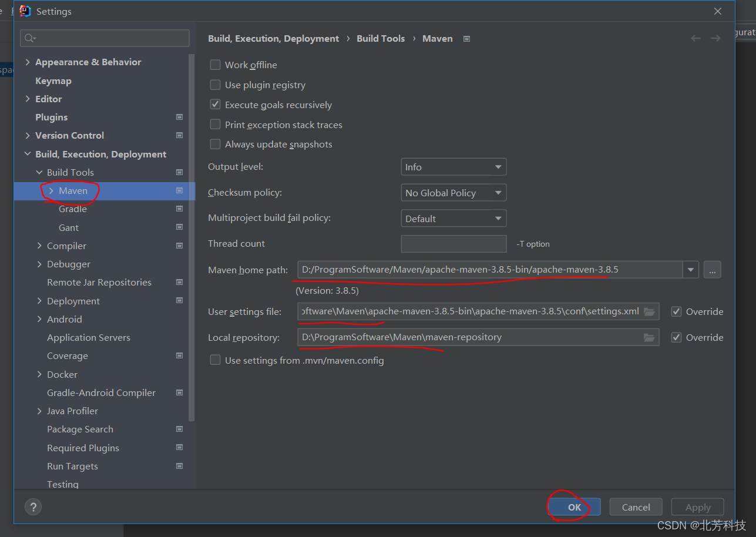The image size is (756, 537).
Task: Select Testing at bottom of tree
Action: coord(63,484)
